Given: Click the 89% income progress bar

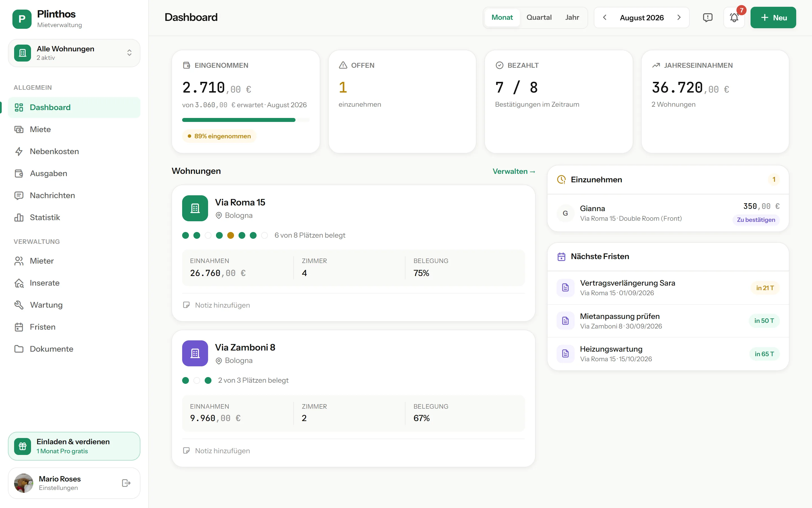Looking at the screenshot, I should [246, 120].
